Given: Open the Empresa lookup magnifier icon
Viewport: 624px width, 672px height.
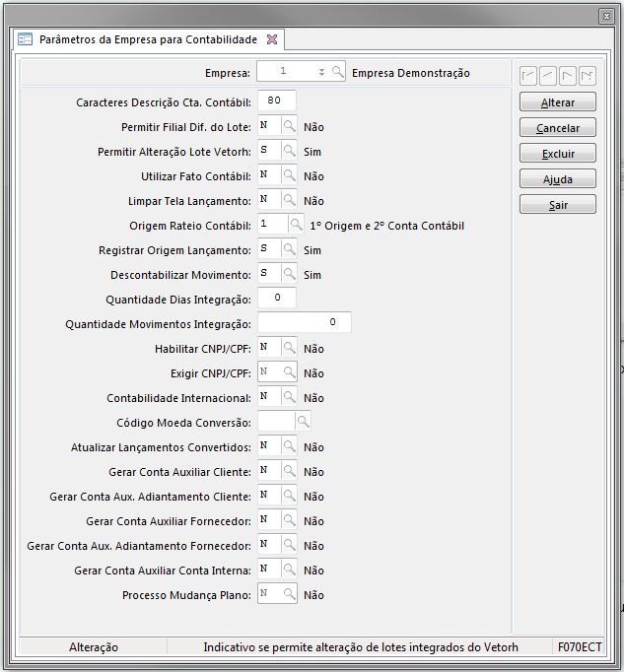Looking at the screenshot, I should pyautogui.click(x=337, y=72).
